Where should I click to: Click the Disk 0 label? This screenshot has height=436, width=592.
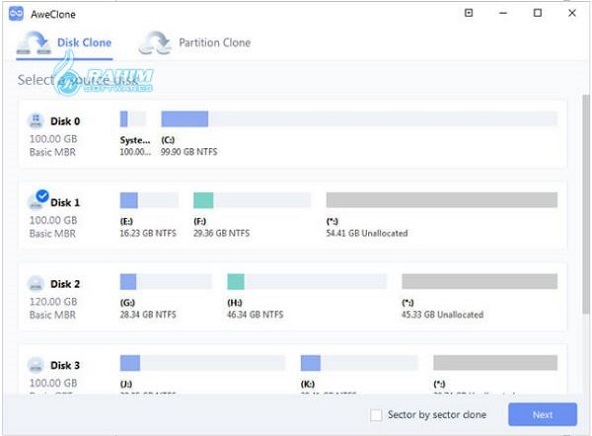65,121
